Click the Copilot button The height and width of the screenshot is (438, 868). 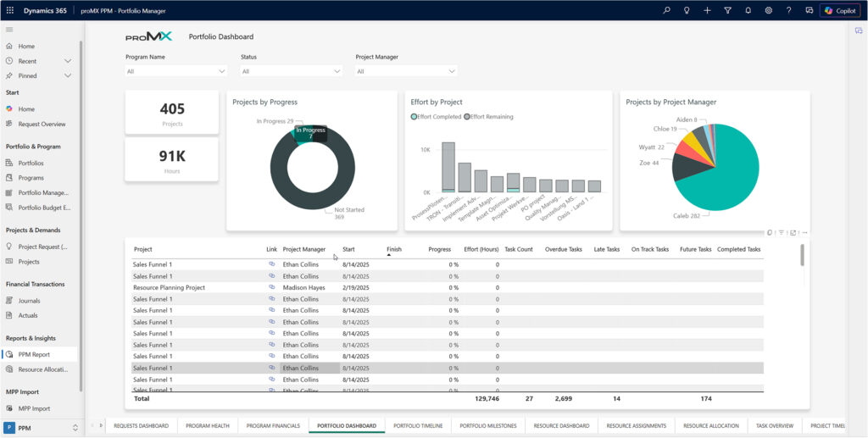(x=840, y=10)
